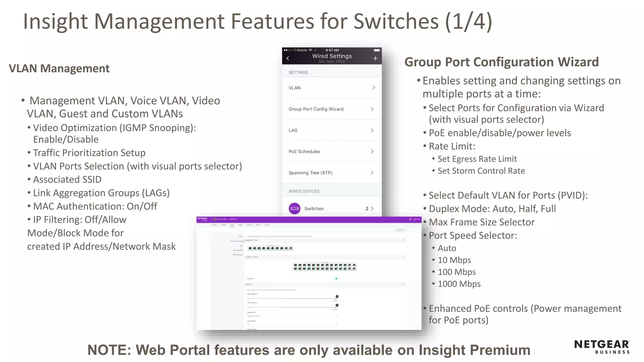Open the Spanning Tree (STP) row chevron

(x=372, y=173)
